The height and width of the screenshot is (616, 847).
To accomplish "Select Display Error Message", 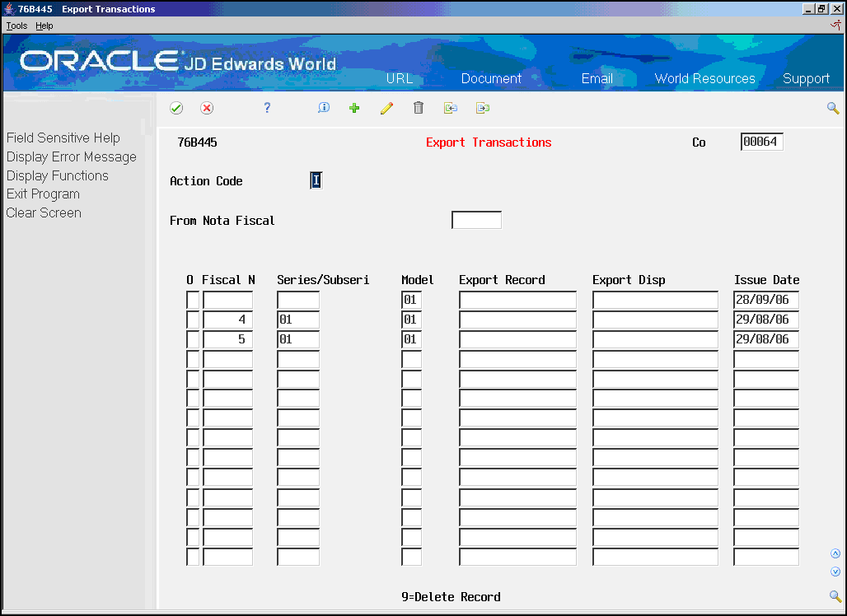I will pos(72,157).
